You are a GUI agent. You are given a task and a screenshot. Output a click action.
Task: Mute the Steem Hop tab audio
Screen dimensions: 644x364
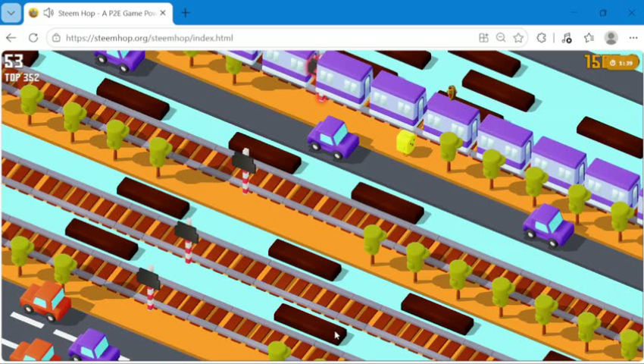point(48,13)
